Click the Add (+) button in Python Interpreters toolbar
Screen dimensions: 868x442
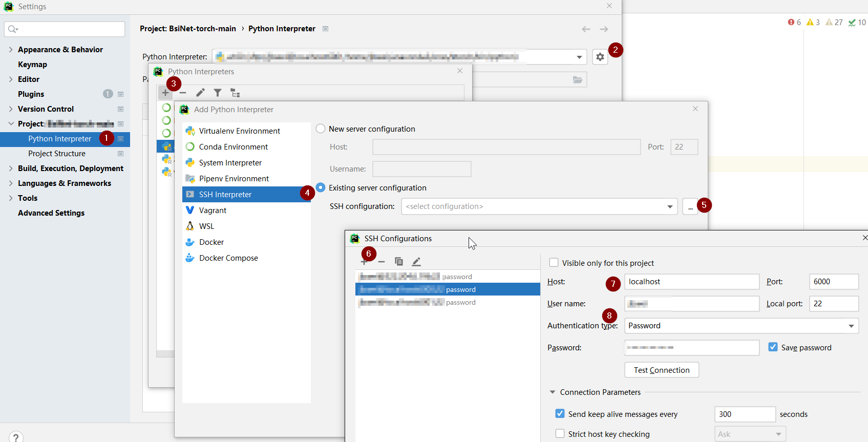coord(165,93)
